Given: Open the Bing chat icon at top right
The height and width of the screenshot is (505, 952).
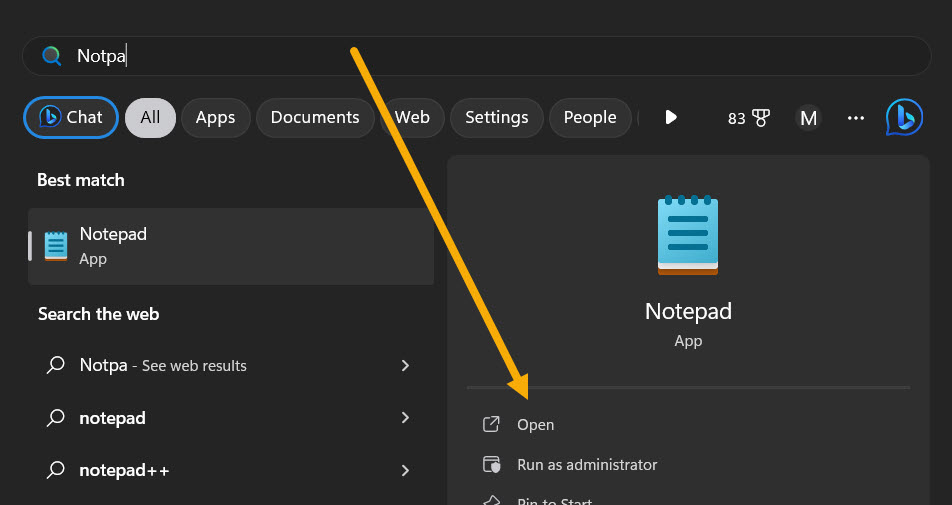Looking at the screenshot, I should click(x=904, y=117).
